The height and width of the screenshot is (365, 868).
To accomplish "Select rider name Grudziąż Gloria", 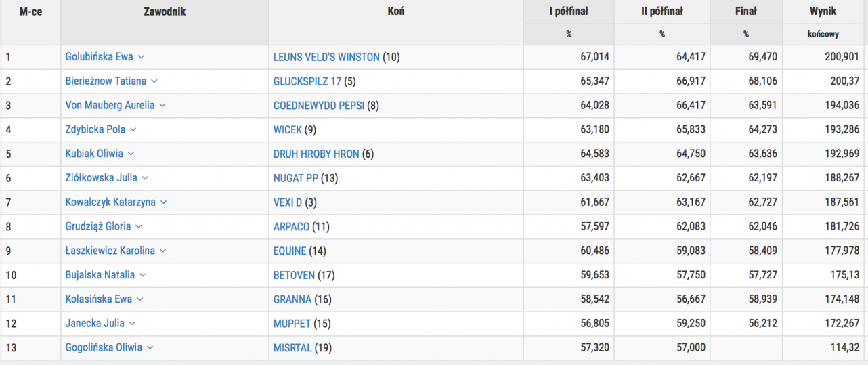I will point(98,227).
